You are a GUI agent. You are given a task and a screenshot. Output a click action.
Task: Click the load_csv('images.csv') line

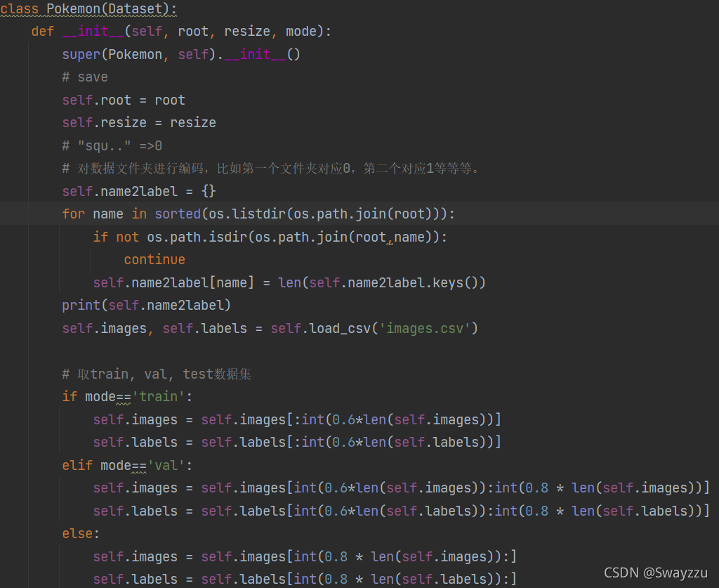[x=270, y=328]
